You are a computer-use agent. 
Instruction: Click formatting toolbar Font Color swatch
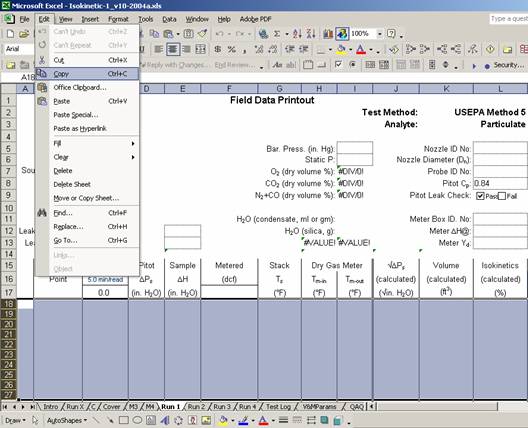tap(361, 50)
